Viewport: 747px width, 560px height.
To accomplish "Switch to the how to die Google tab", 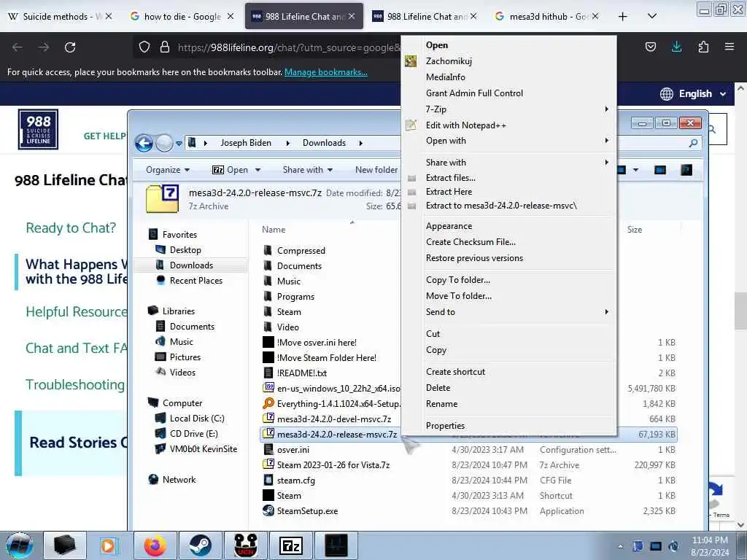I will pos(182,17).
